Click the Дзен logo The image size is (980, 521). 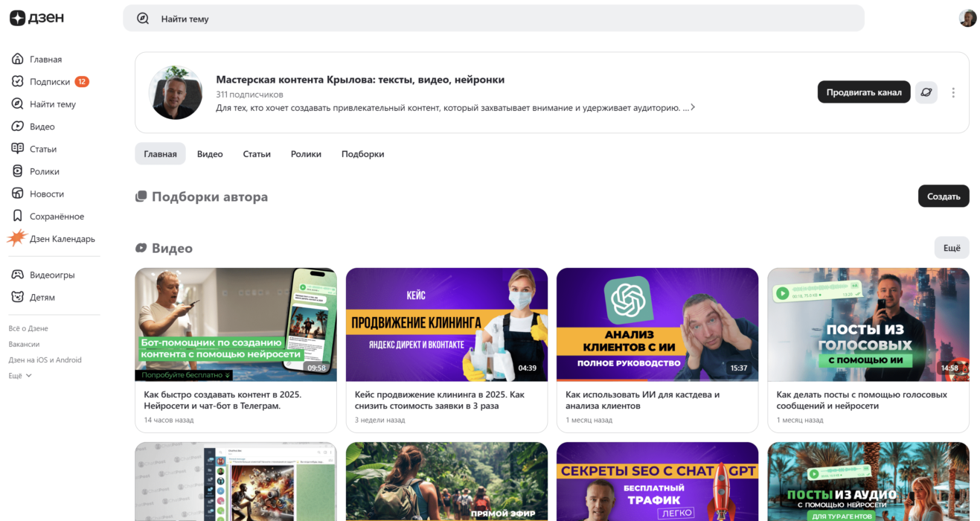pos(37,19)
